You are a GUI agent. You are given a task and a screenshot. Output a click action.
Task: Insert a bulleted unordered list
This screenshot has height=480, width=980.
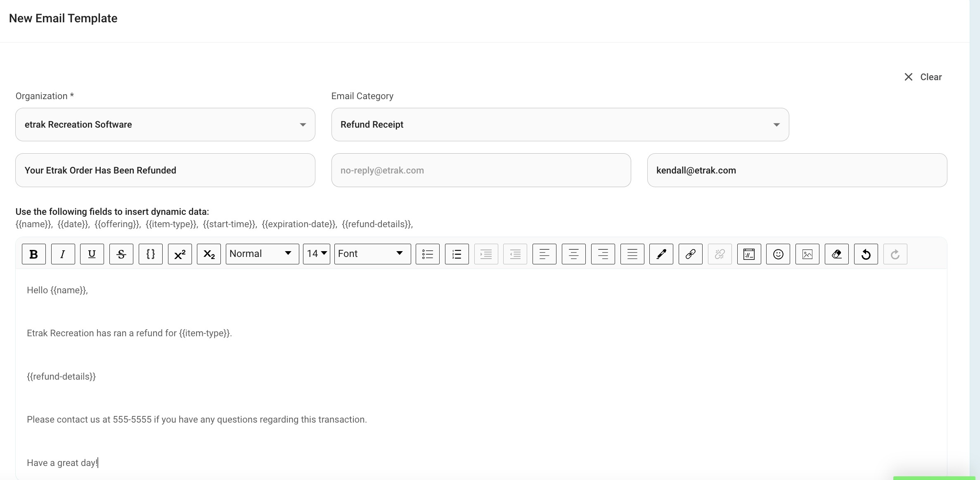coord(428,254)
